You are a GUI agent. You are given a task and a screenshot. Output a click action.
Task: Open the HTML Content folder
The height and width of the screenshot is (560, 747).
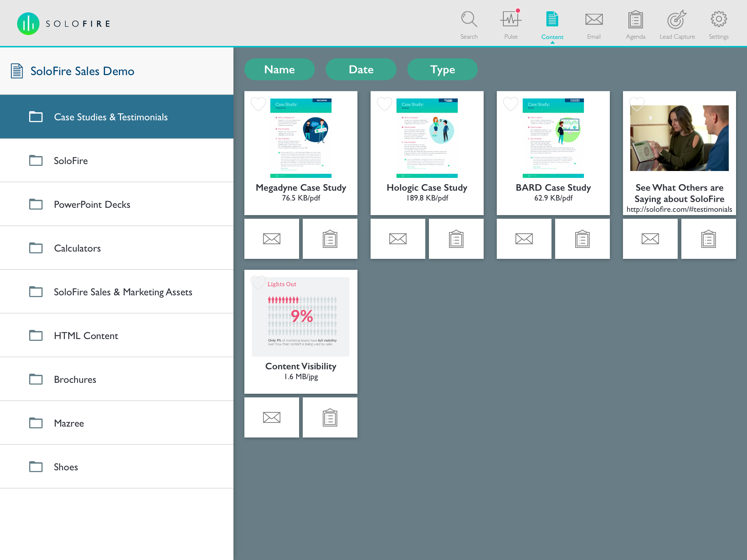(117, 335)
